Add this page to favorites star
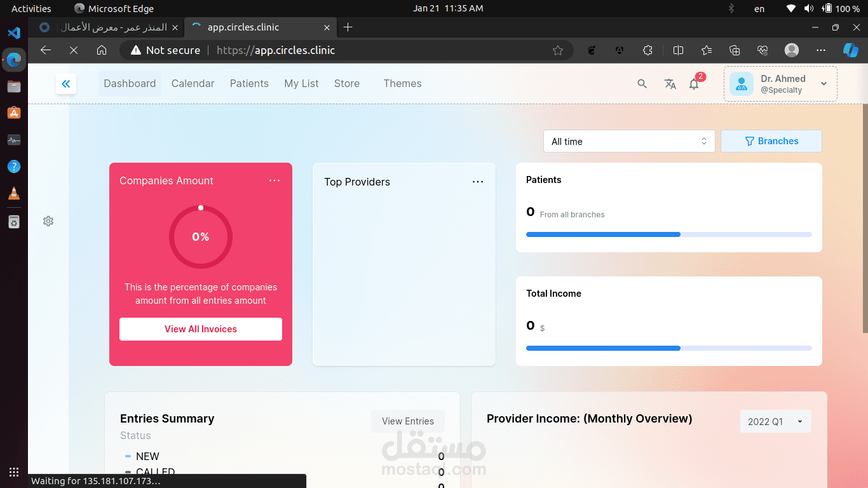Screen dimensions: 868x488 pos(558,50)
